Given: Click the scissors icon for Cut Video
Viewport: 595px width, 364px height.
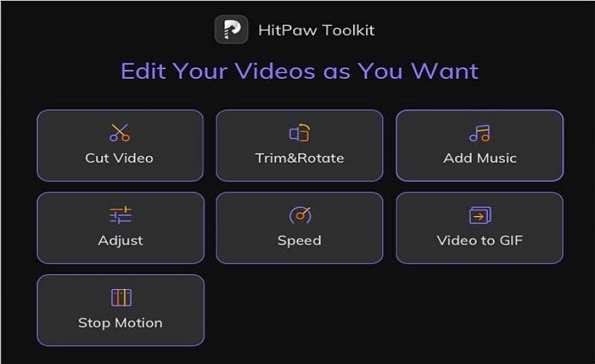Looking at the screenshot, I should [120, 133].
